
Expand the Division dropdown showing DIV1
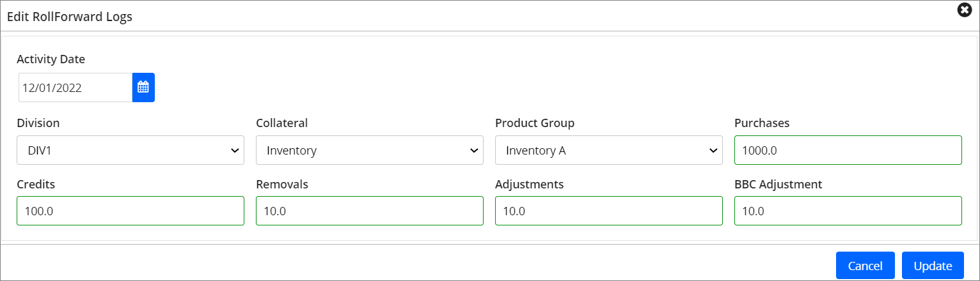click(130, 150)
